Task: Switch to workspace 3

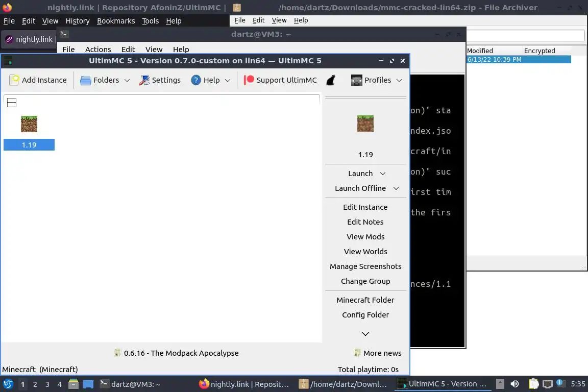Action: coord(47,384)
